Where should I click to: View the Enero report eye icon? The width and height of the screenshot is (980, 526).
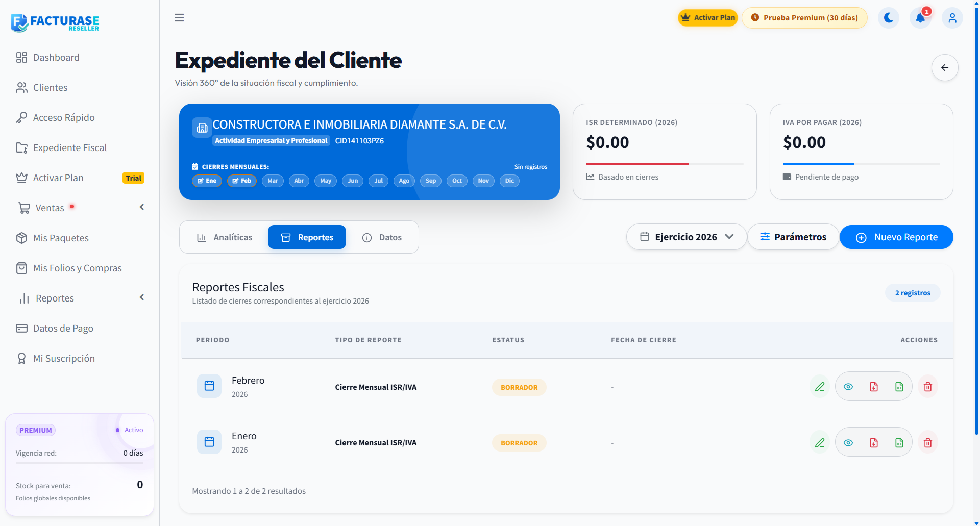pyautogui.click(x=848, y=442)
